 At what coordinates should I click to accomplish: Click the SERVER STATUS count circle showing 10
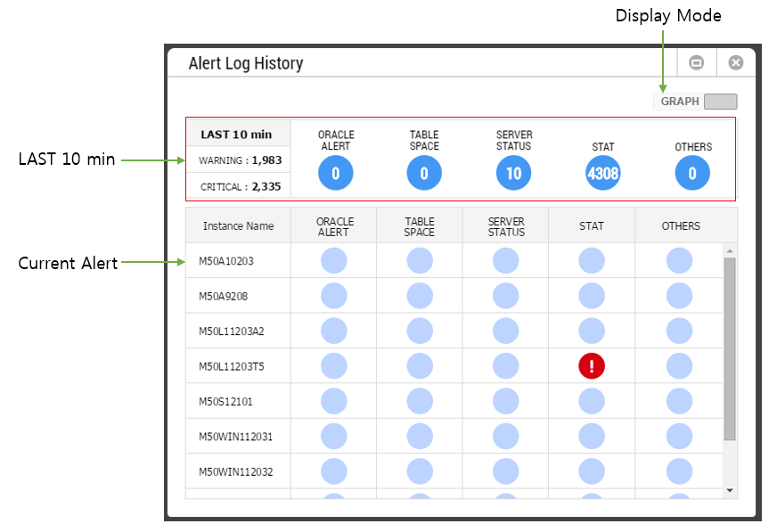tap(514, 173)
